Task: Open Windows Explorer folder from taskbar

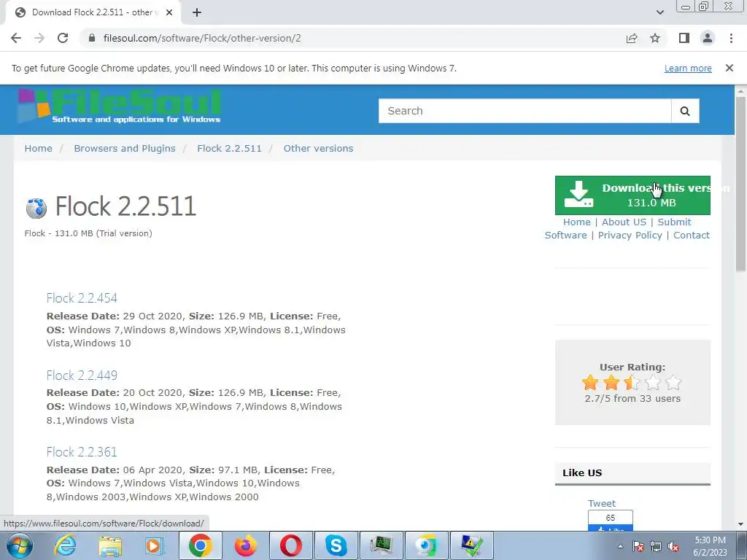Action: click(x=110, y=545)
